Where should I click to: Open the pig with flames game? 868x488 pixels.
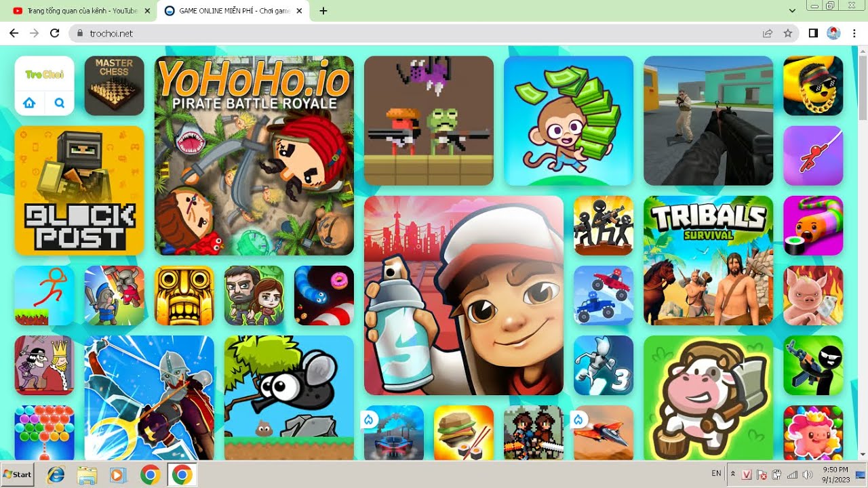click(x=813, y=296)
